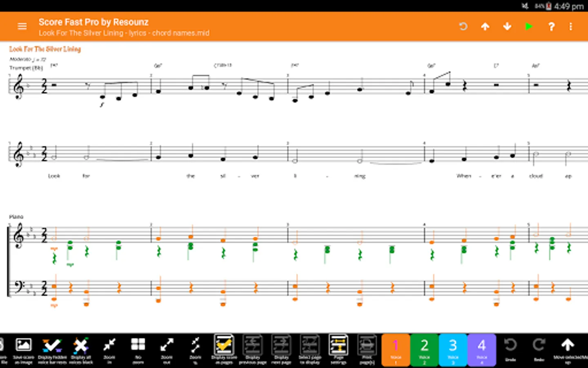Screen dimensions: 588x368
Task: Open help with the question mark icon
Action: (x=551, y=27)
